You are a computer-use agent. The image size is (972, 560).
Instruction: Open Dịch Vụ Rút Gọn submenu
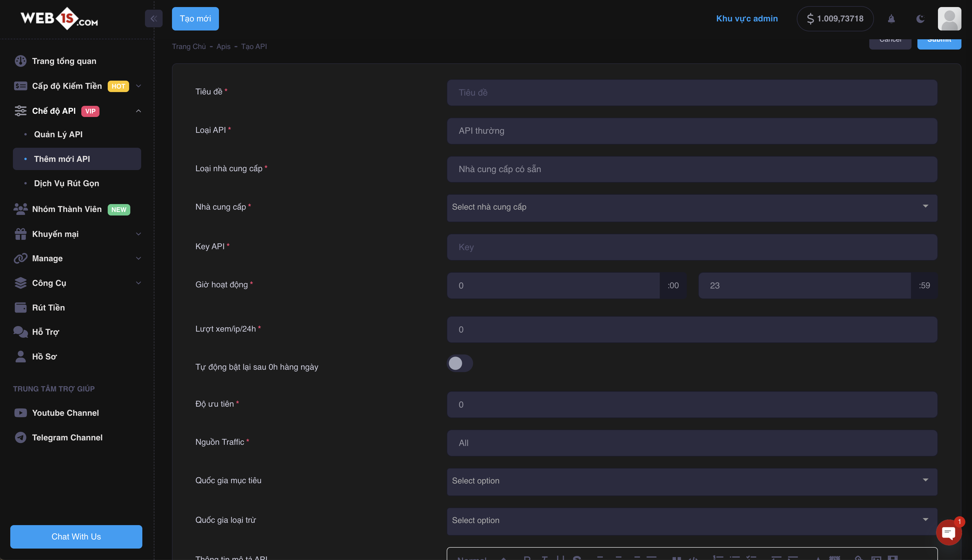tap(66, 184)
